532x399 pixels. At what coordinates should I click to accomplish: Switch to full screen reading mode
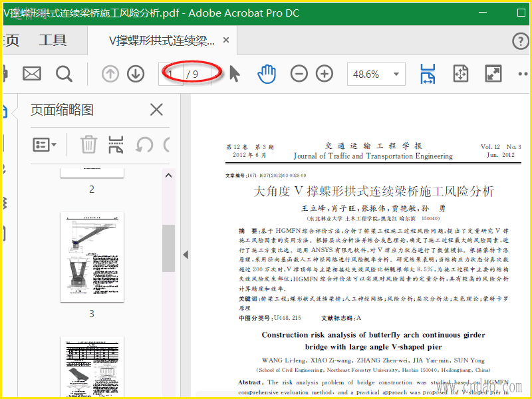(x=493, y=74)
